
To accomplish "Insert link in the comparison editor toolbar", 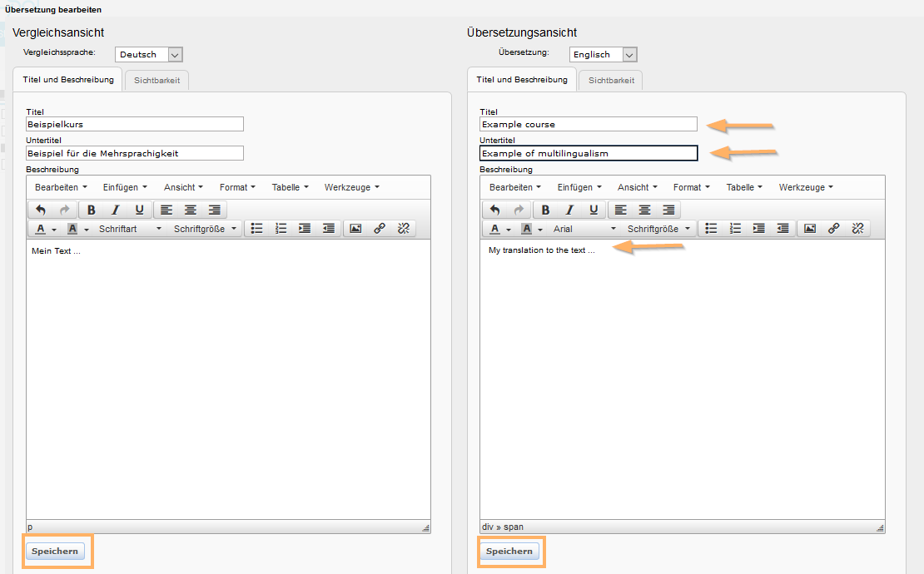I will [x=380, y=229].
